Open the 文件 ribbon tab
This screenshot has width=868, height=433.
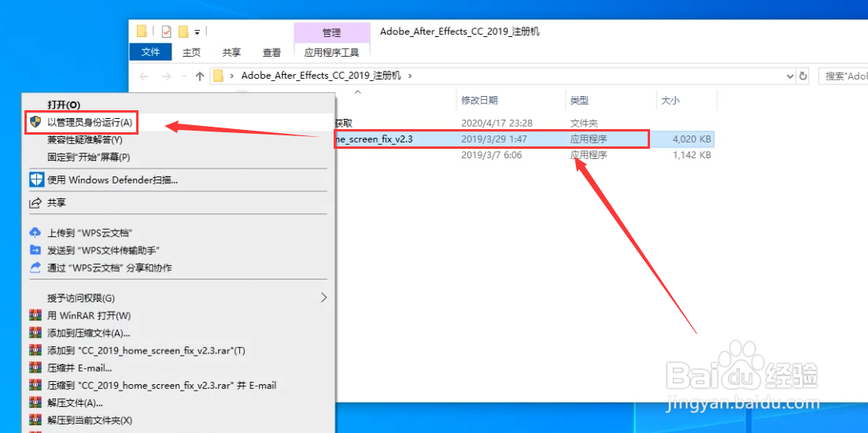pyautogui.click(x=150, y=52)
